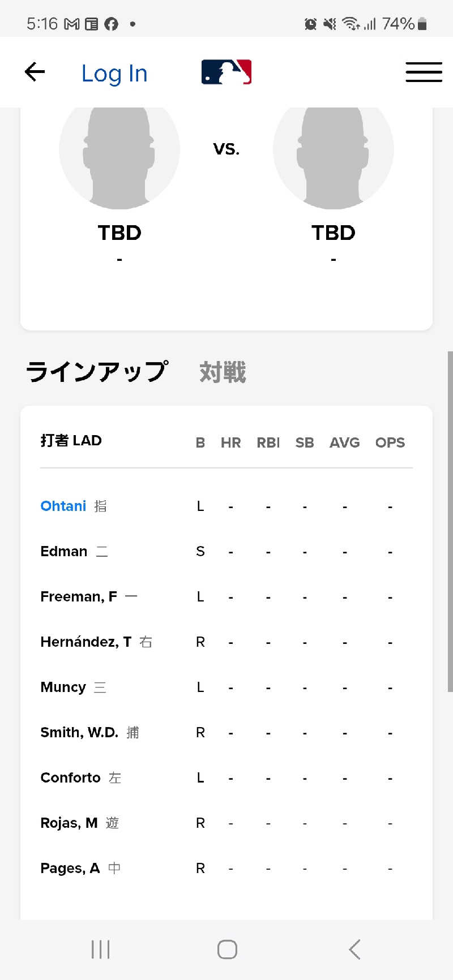
Task: Tap the back arrow icon
Action: [x=35, y=72]
